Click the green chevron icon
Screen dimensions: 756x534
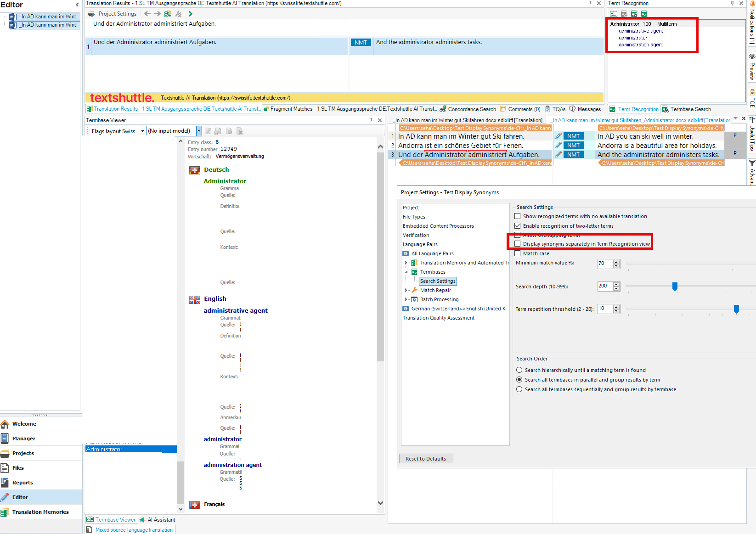(190, 14)
